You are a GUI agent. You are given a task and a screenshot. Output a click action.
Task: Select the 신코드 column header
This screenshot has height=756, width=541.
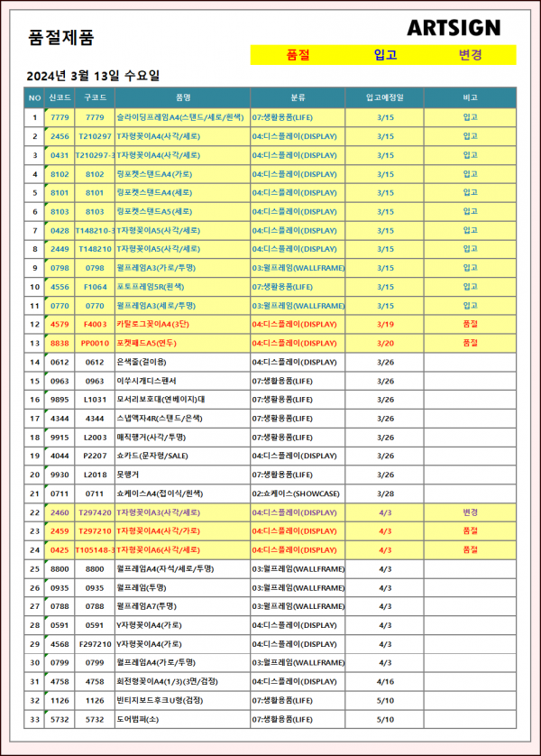coord(60,97)
